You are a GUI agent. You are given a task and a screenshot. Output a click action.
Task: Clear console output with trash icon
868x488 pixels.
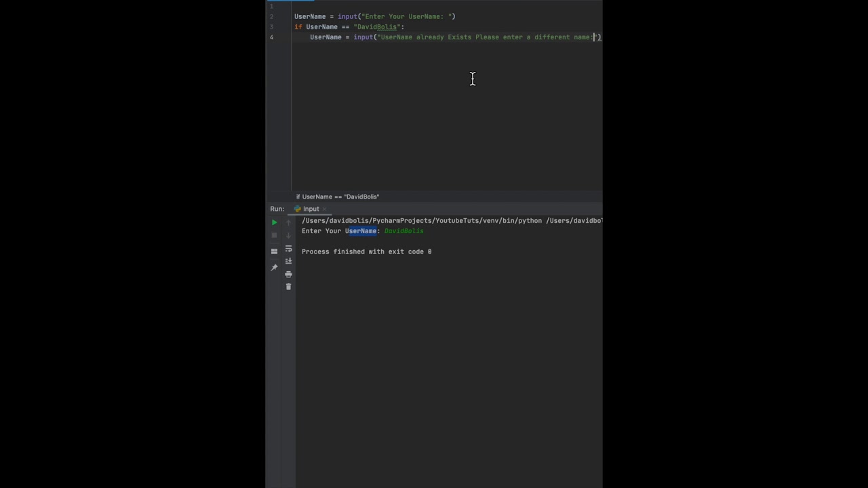pos(288,287)
